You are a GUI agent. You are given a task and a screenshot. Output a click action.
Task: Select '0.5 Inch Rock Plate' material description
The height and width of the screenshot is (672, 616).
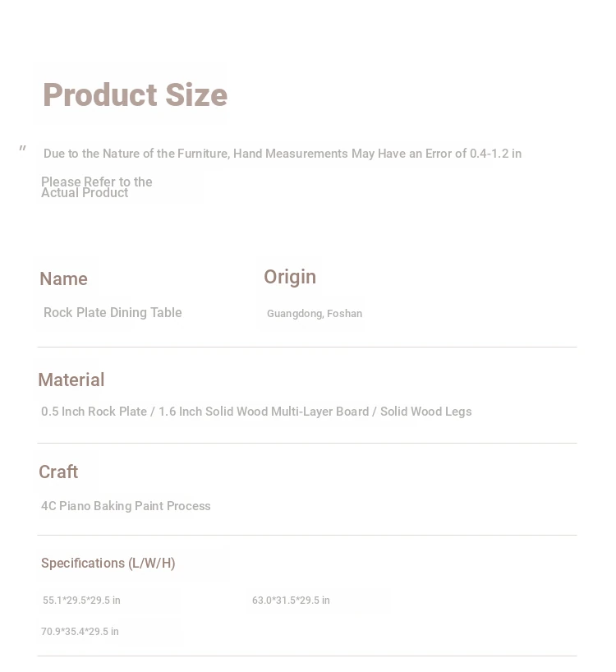[x=94, y=412]
